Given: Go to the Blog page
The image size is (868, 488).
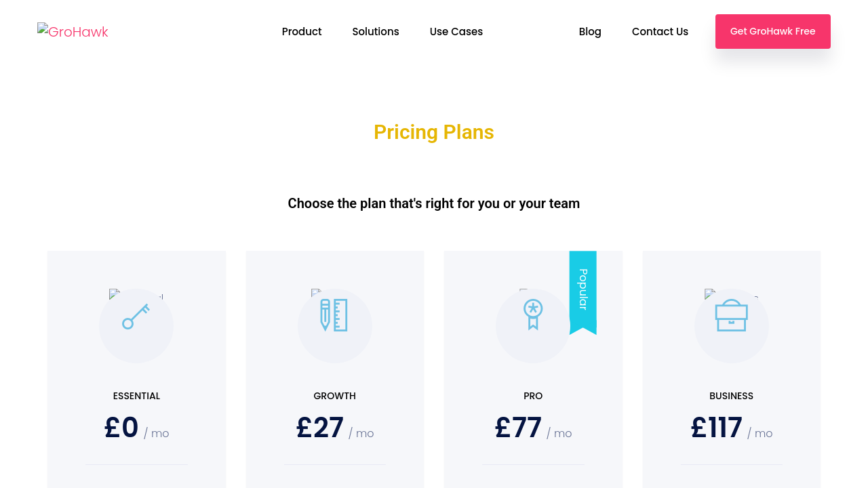Looking at the screenshot, I should pos(590,32).
